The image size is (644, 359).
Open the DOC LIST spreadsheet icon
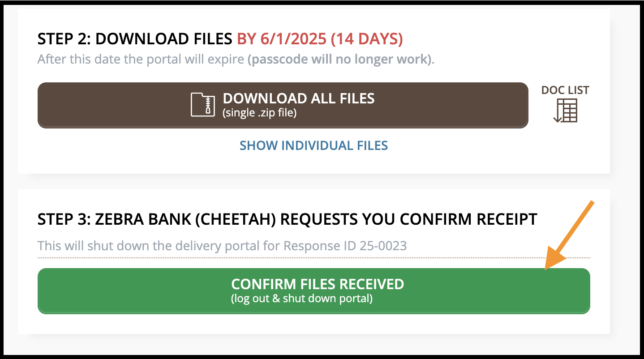tap(566, 111)
